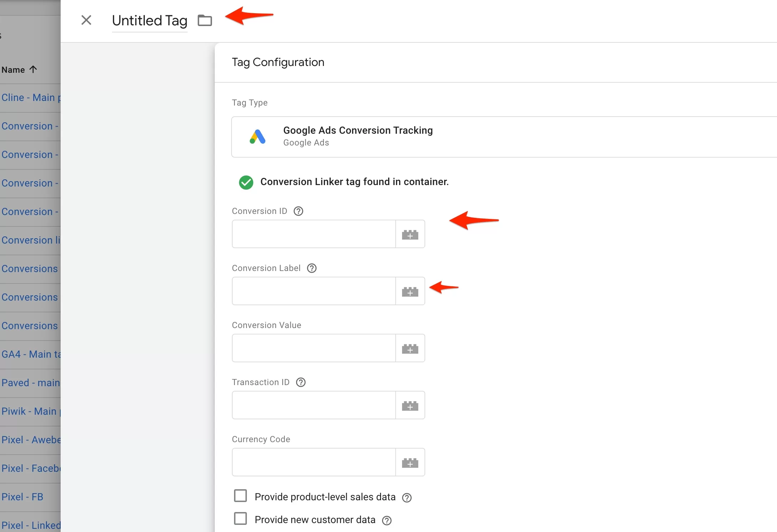This screenshot has height=532, width=777.
Task: Focus the Conversion ID input field
Action: [x=314, y=234]
